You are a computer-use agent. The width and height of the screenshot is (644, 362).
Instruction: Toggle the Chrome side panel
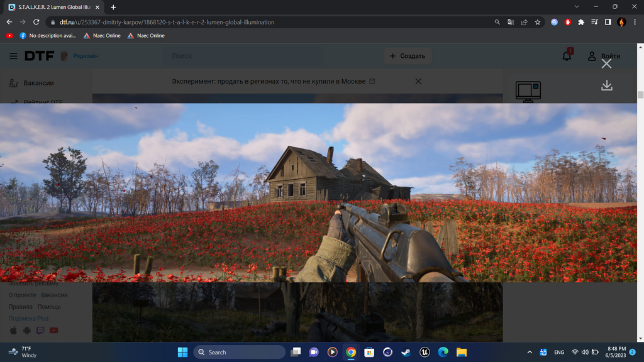(608, 22)
